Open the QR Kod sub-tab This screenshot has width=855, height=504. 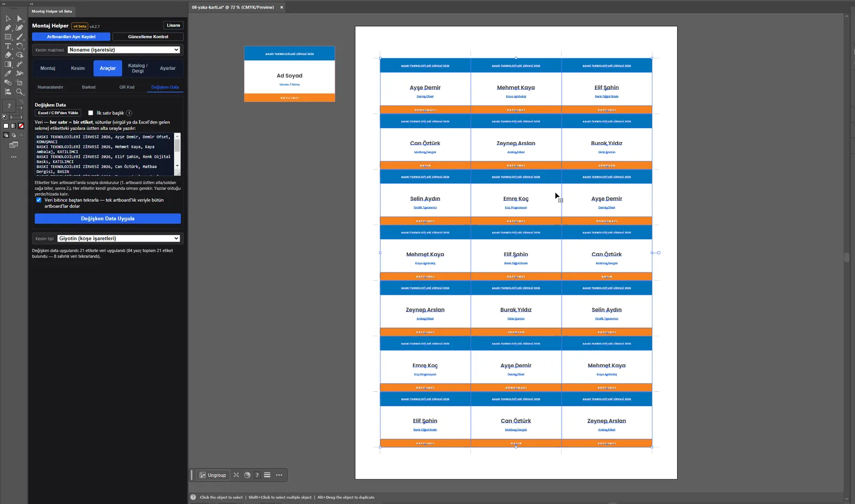(x=127, y=87)
